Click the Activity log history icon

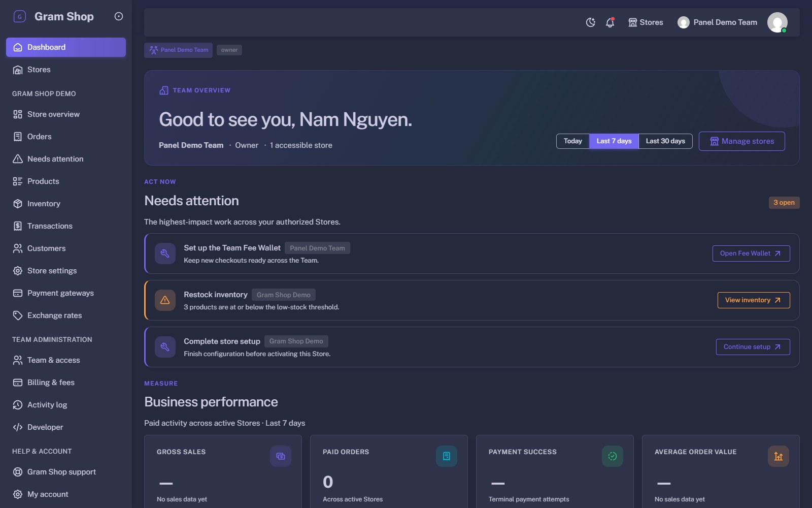point(18,405)
